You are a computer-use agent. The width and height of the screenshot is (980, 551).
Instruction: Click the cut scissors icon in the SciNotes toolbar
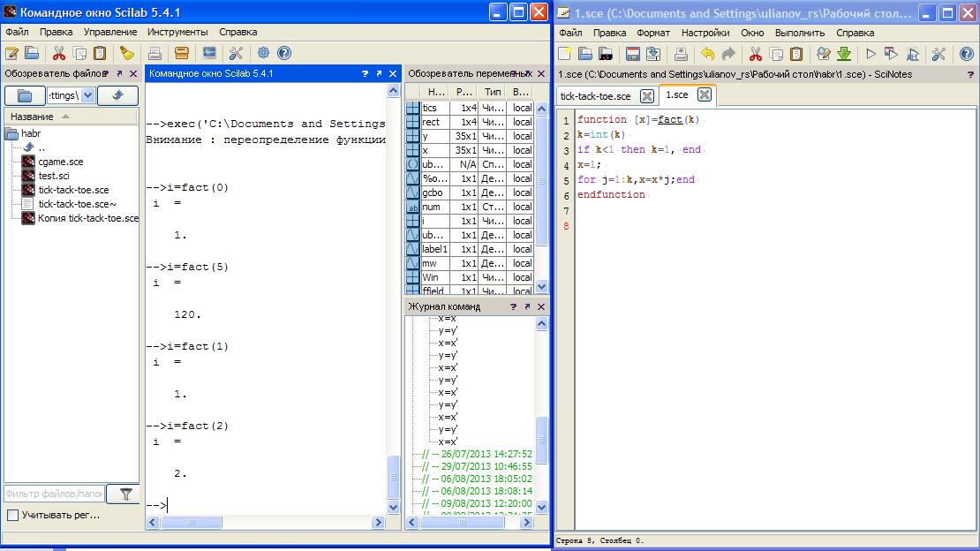[x=756, y=54]
